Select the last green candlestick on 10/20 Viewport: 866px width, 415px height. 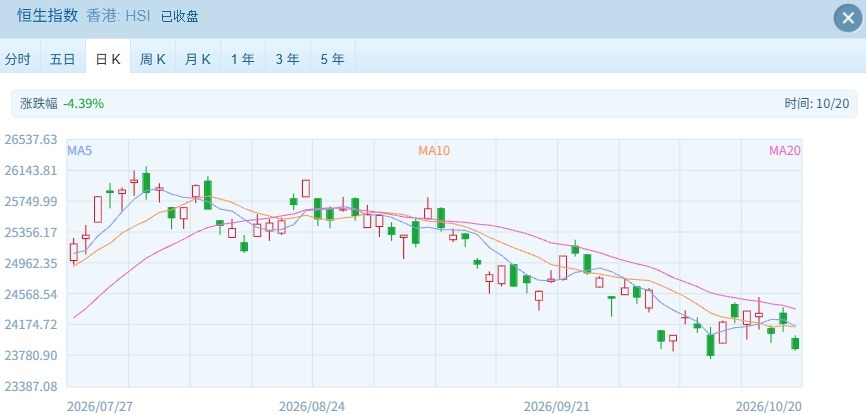click(x=795, y=343)
